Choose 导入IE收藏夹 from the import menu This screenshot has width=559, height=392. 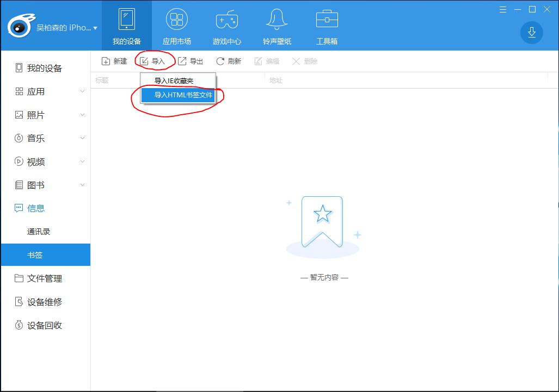(x=178, y=81)
